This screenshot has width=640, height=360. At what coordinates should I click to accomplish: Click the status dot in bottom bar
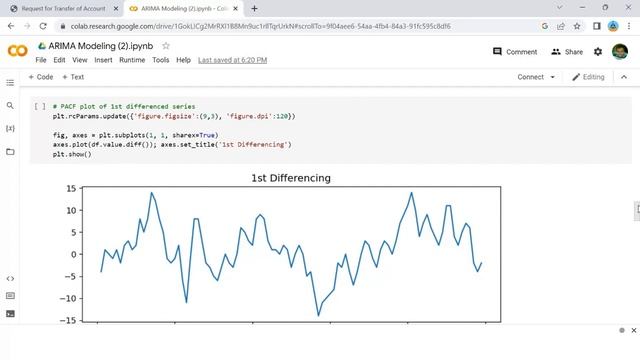pos(622,330)
